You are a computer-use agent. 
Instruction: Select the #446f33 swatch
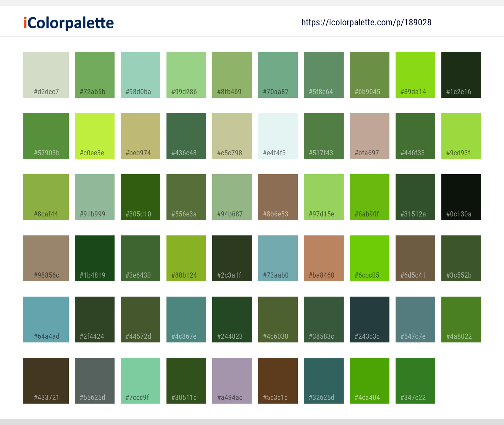[415, 136]
